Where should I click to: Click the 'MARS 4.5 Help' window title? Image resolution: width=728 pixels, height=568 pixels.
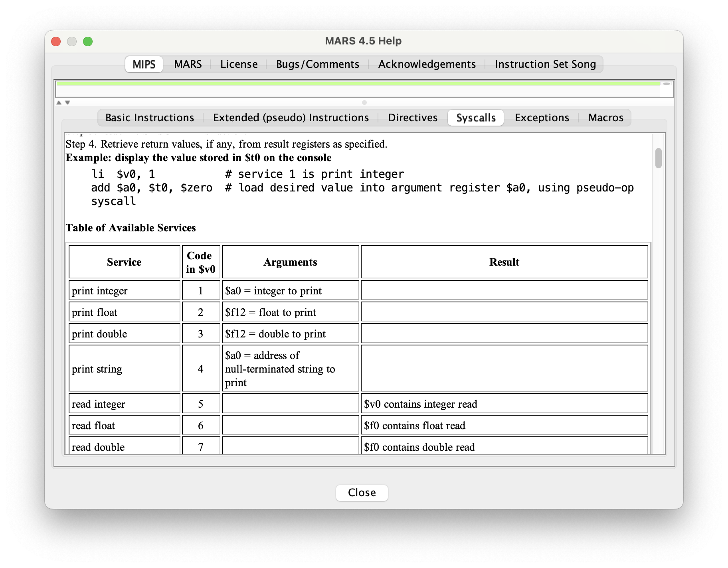363,41
